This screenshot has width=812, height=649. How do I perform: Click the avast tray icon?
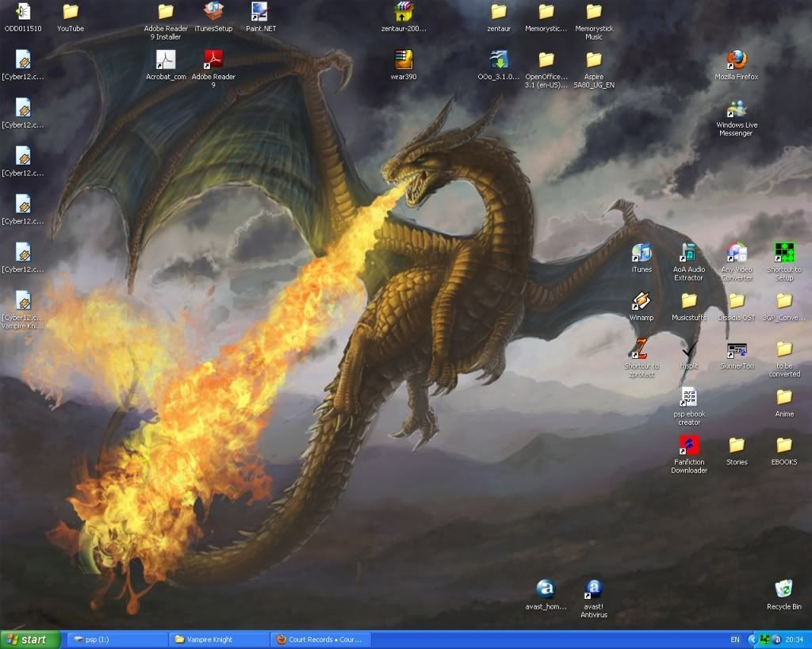[x=776, y=639]
